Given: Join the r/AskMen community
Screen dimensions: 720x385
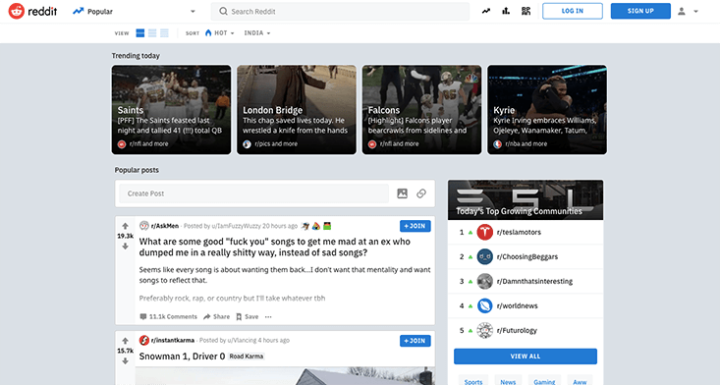Looking at the screenshot, I should (x=415, y=226).
